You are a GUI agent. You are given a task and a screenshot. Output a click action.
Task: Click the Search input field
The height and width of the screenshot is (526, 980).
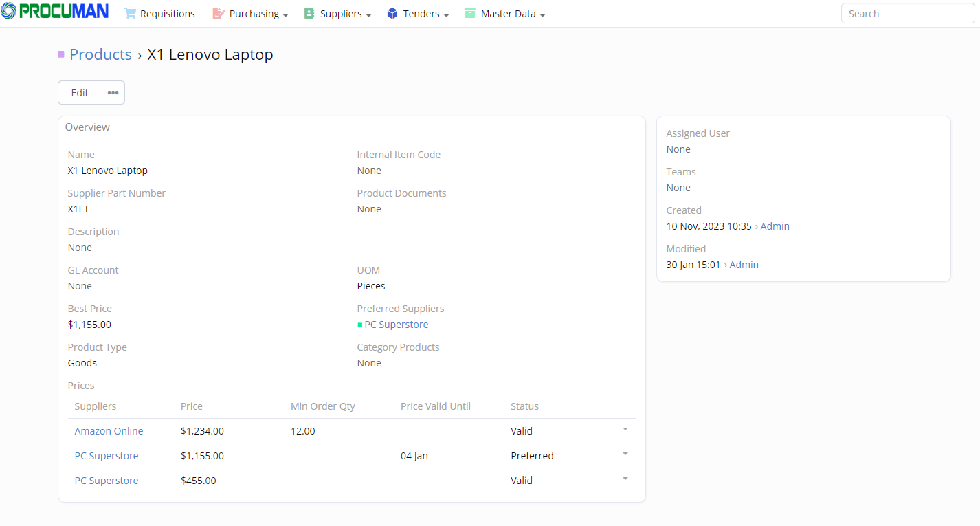pyautogui.click(x=907, y=13)
